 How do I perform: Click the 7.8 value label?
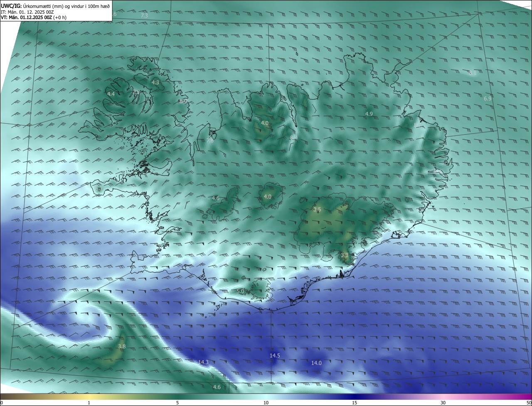tap(210, 141)
